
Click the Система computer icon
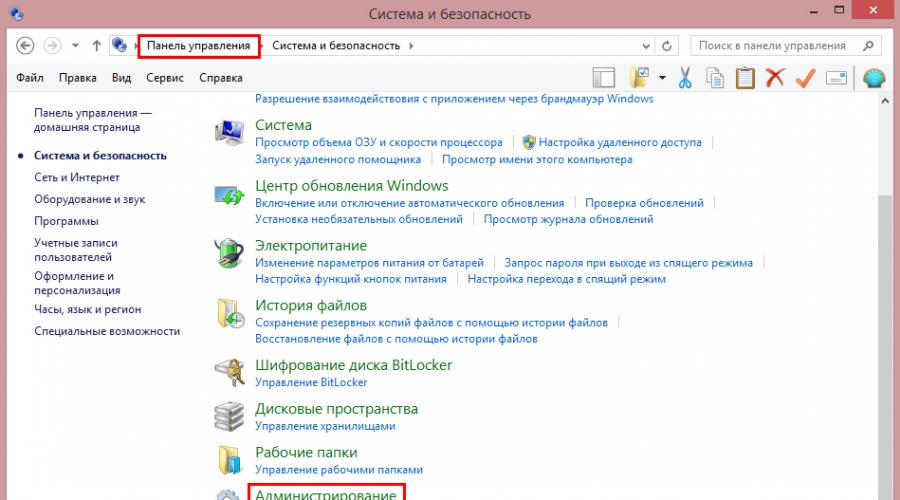tap(229, 133)
